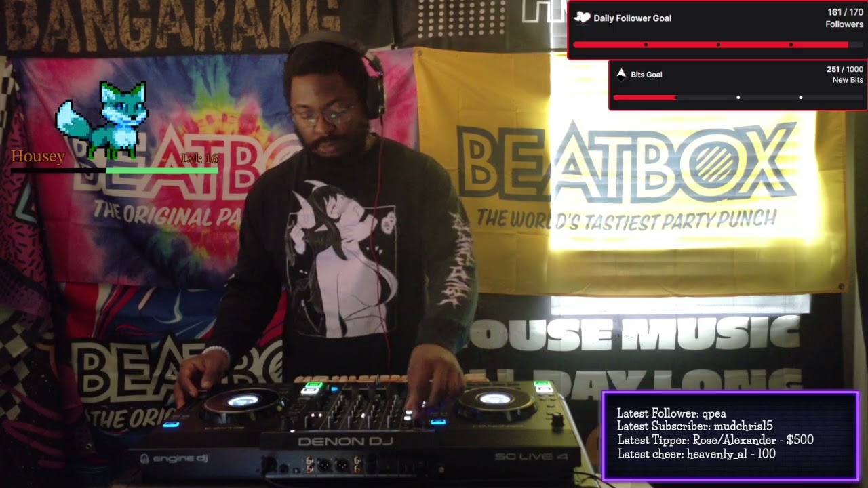This screenshot has width=868, height=488.
Task: Select the "Daily Follower Goal" title
Action: click(x=633, y=18)
